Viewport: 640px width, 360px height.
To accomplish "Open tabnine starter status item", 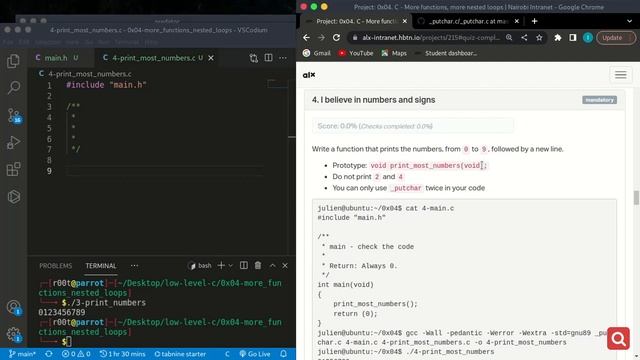I will pyautogui.click(x=180, y=354).
